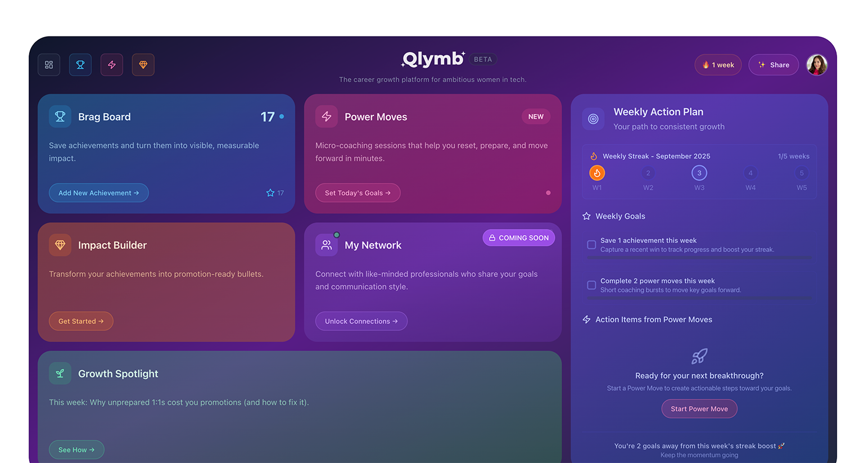Click the My Network title
This screenshot has height=463, width=868.
pos(373,245)
